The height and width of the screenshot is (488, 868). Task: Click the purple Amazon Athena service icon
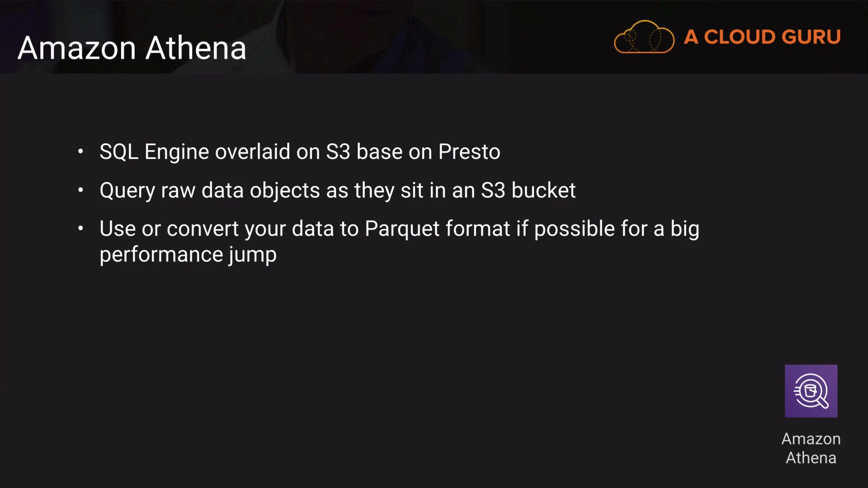click(x=811, y=391)
